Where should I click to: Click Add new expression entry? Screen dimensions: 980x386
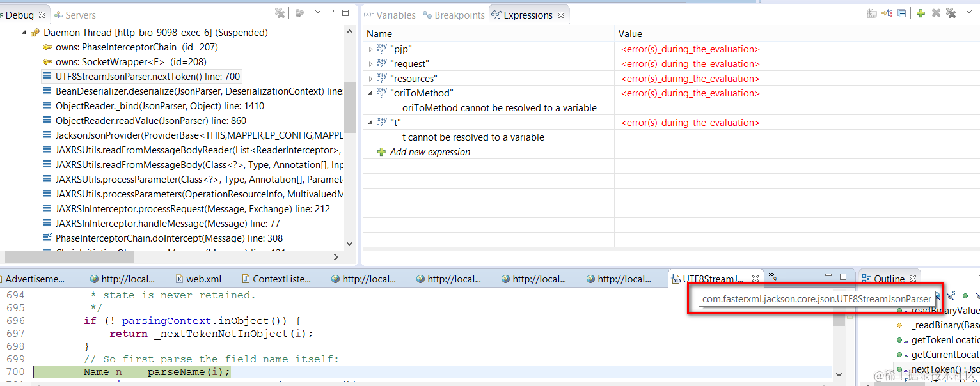(x=423, y=152)
